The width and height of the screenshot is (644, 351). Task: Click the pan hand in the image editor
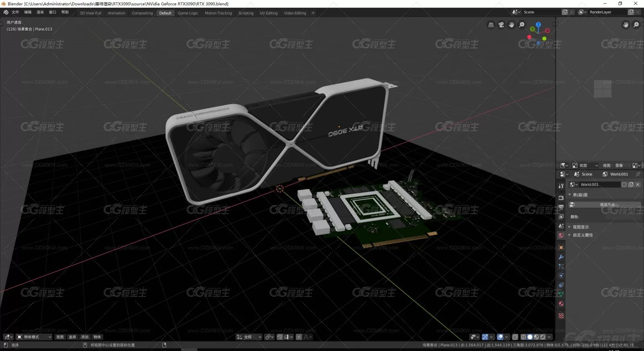coord(626,25)
